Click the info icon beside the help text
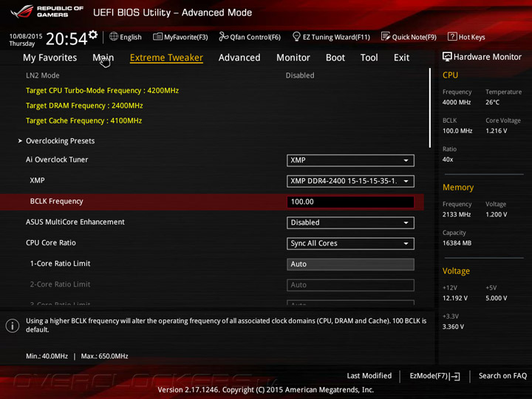The image size is (532, 399). click(13, 326)
